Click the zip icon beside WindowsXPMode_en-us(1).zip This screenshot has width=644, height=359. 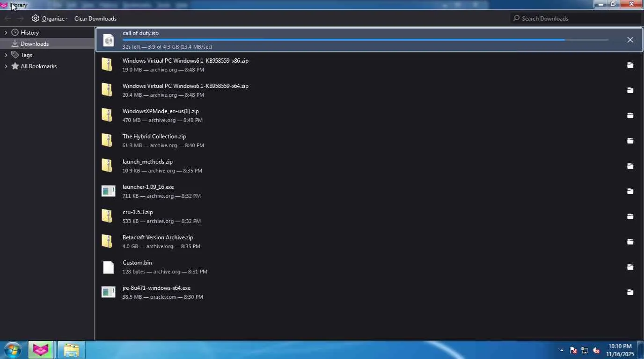pos(107,115)
